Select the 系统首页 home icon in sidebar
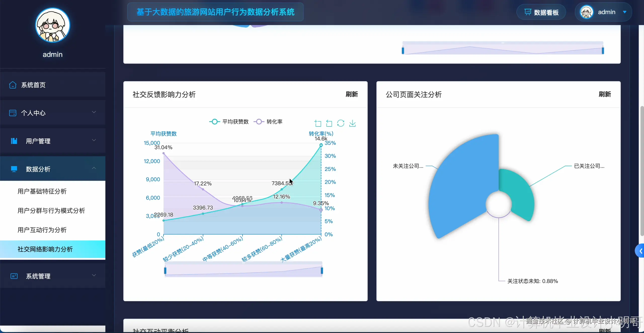Viewport: 644px width, 333px height. tap(12, 85)
